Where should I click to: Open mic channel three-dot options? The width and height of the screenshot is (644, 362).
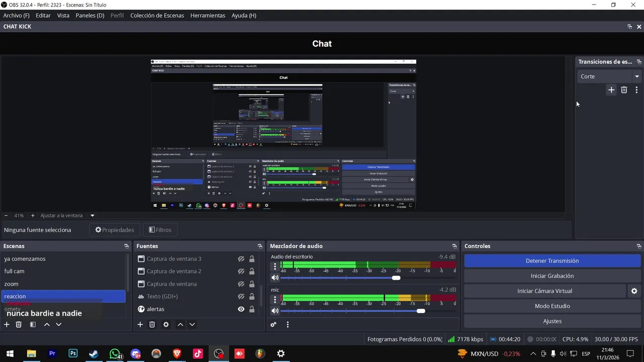[x=275, y=300]
